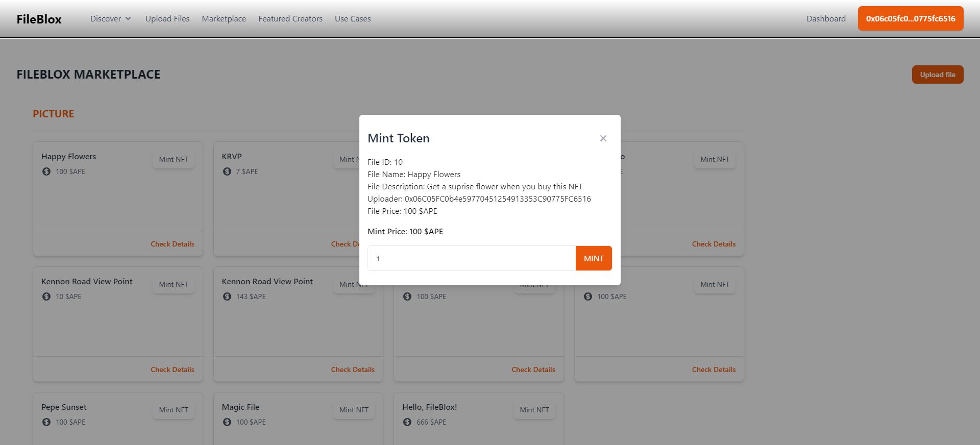
Task: Select the uploader address text in dialog
Action: tap(498, 199)
